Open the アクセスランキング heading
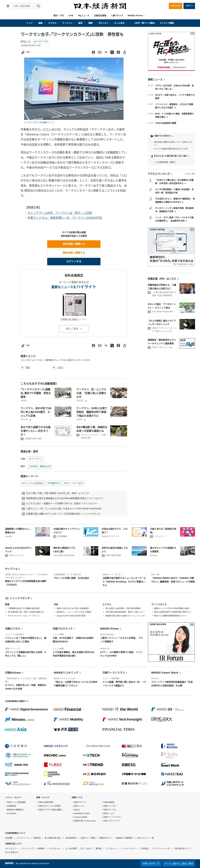The image size is (200, 868). [160, 174]
